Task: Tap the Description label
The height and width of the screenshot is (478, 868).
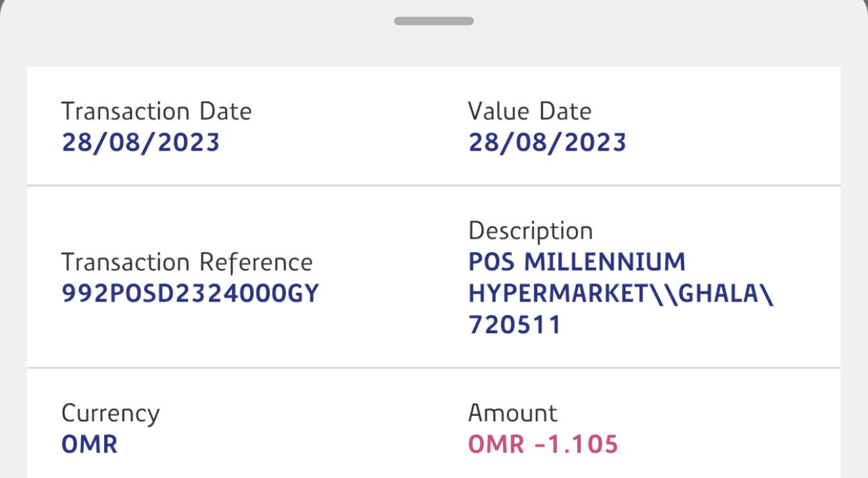Action: click(530, 231)
